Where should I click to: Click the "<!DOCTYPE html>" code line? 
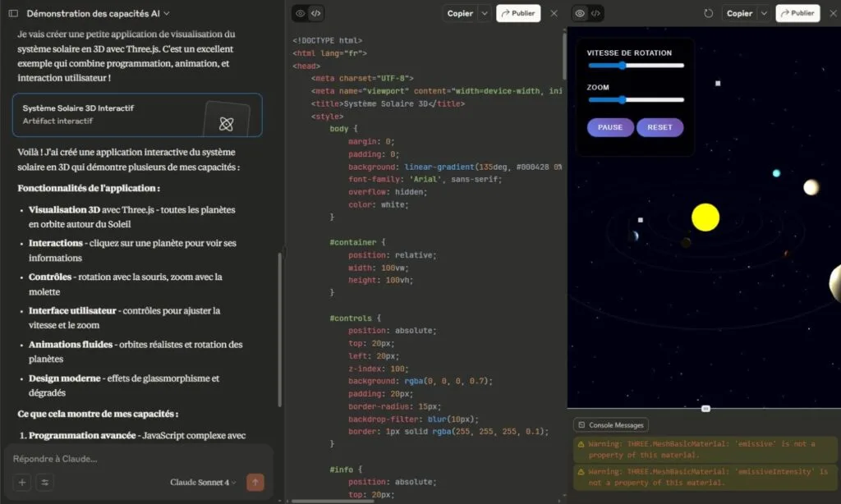coord(328,41)
